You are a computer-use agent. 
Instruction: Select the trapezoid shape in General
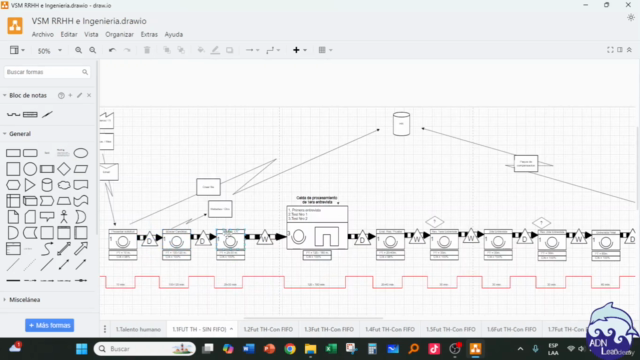click(64, 201)
